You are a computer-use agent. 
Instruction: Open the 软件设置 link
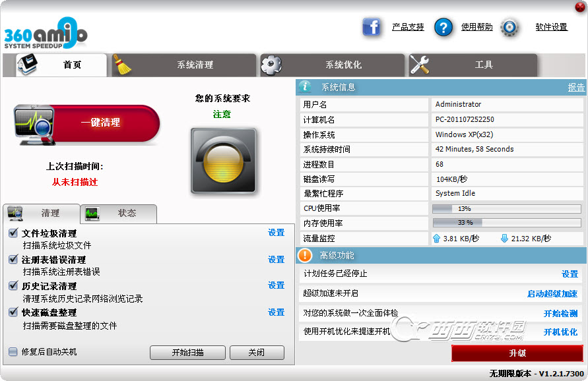pos(552,27)
